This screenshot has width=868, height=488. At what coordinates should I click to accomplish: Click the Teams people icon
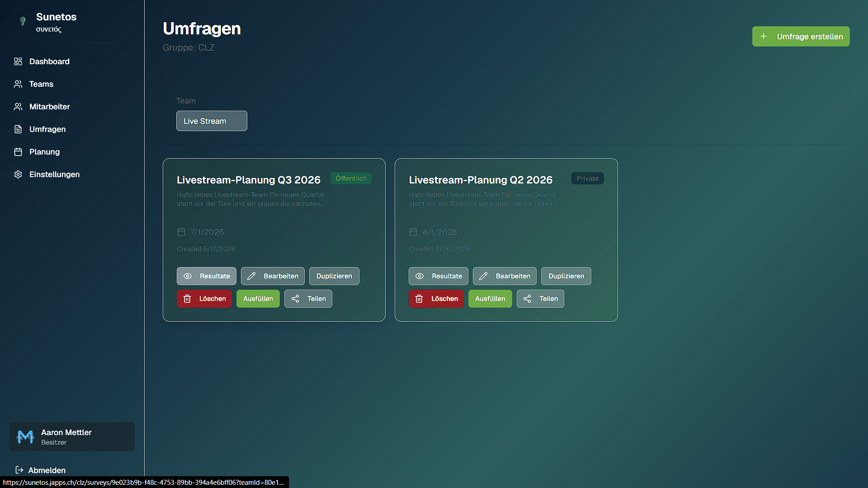[18, 84]
